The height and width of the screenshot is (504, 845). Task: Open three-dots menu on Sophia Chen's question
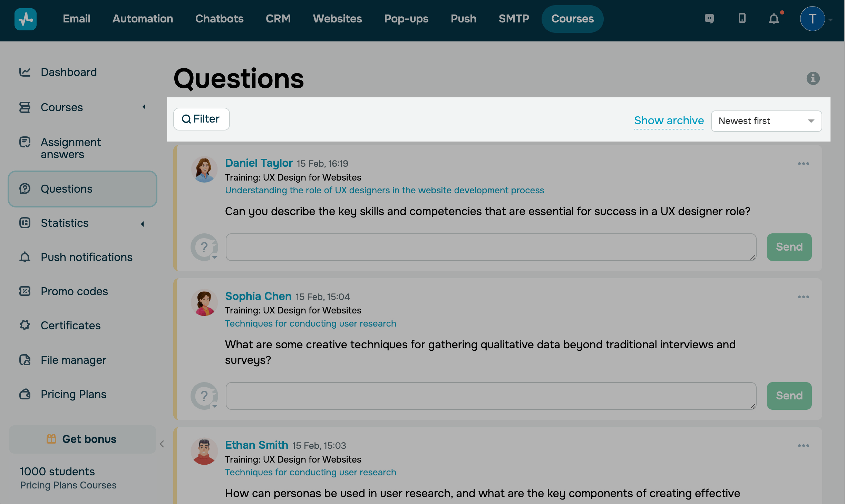tap(803, 297)
